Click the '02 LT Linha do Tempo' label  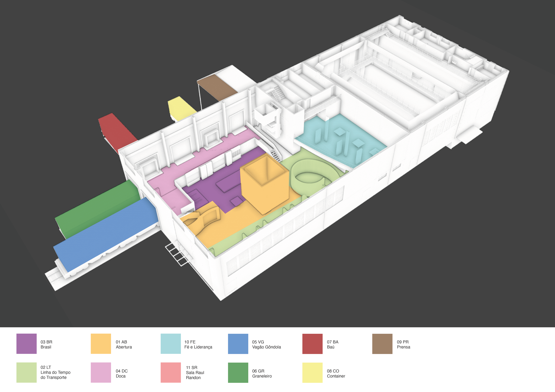tap(55, 372)
